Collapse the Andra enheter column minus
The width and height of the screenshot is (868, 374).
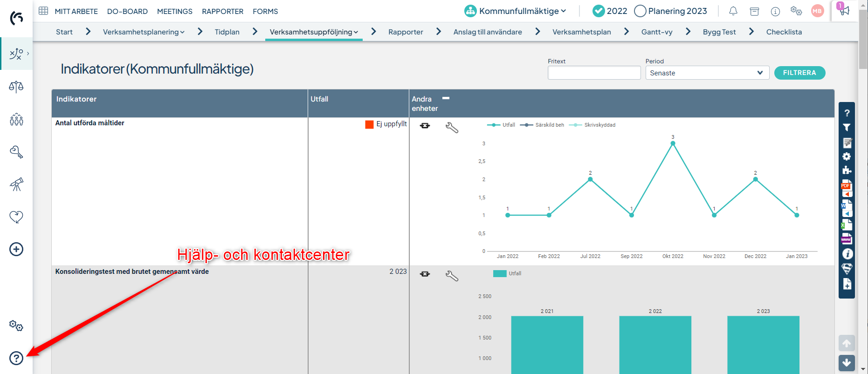(x=446, y=98)
